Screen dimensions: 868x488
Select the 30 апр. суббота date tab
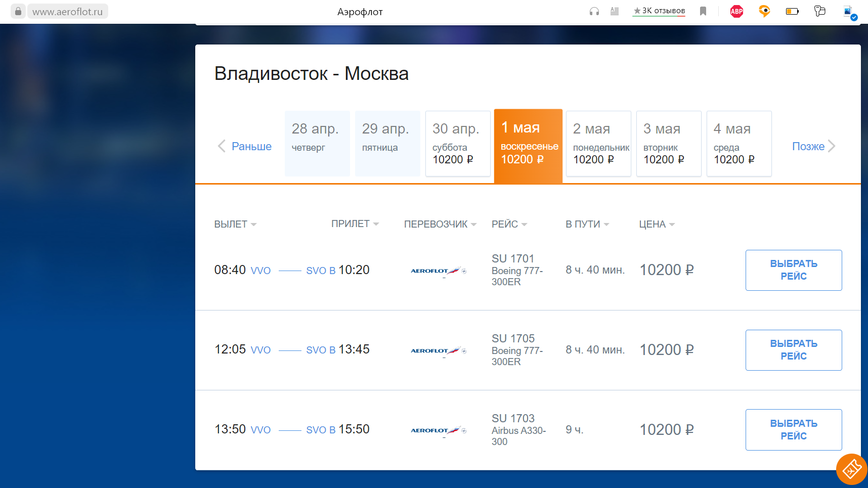click(x=458, y=144)
